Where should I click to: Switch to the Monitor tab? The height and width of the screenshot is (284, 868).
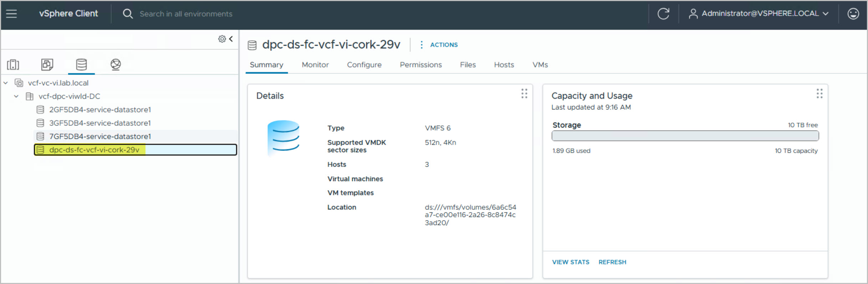click(x=315, y=65)
